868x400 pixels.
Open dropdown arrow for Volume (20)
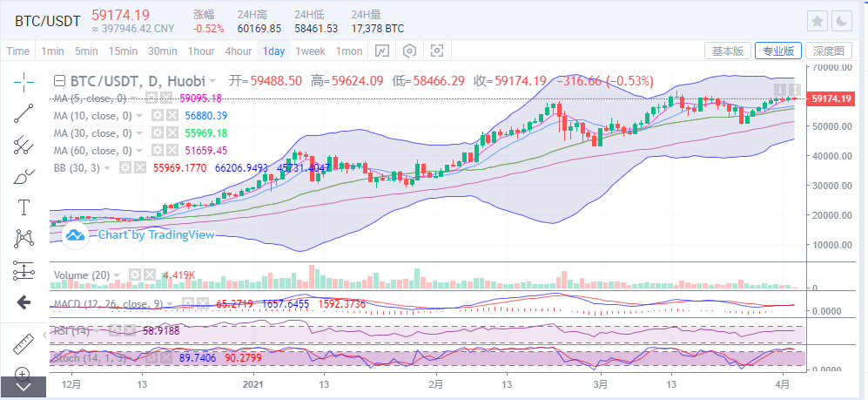pos(117,275)
